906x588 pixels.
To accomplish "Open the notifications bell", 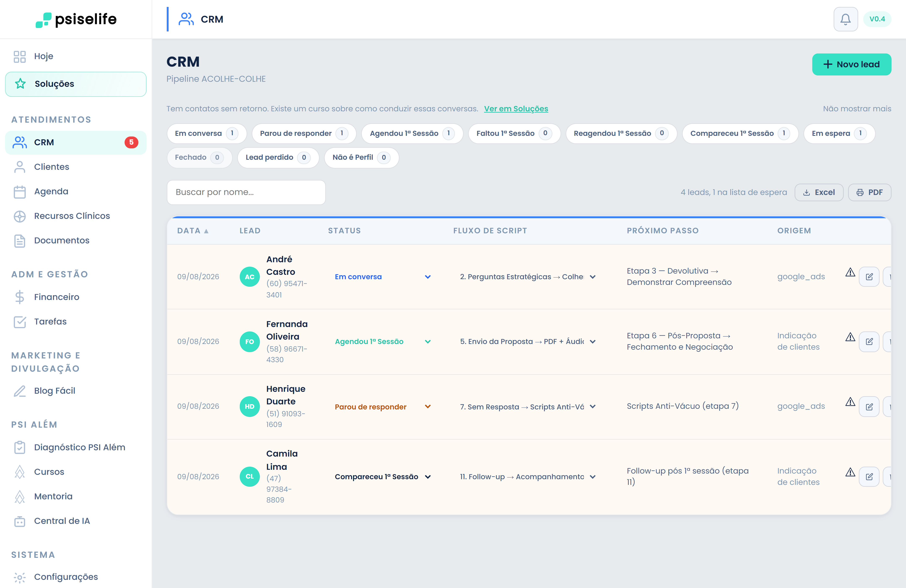I will coord(845,19).
